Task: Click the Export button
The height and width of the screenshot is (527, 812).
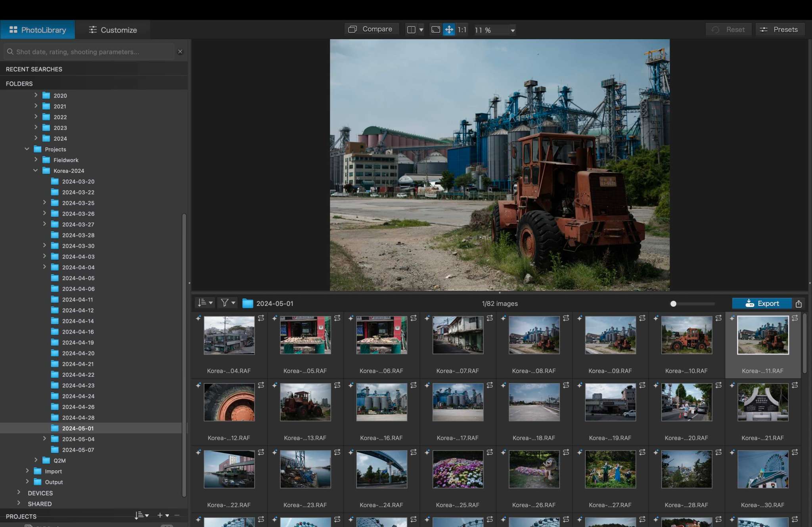Action: 762,303
